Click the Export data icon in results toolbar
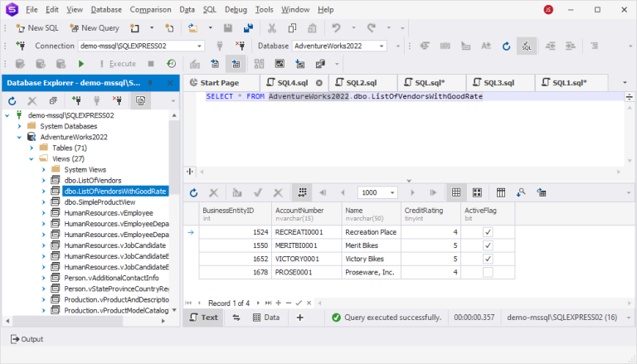The height and width of the screenshot is (364, 637). pyautogui.click(x=541, y=192)
